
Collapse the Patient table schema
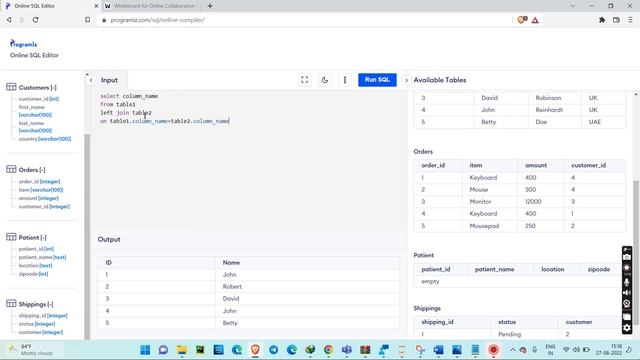43,238
